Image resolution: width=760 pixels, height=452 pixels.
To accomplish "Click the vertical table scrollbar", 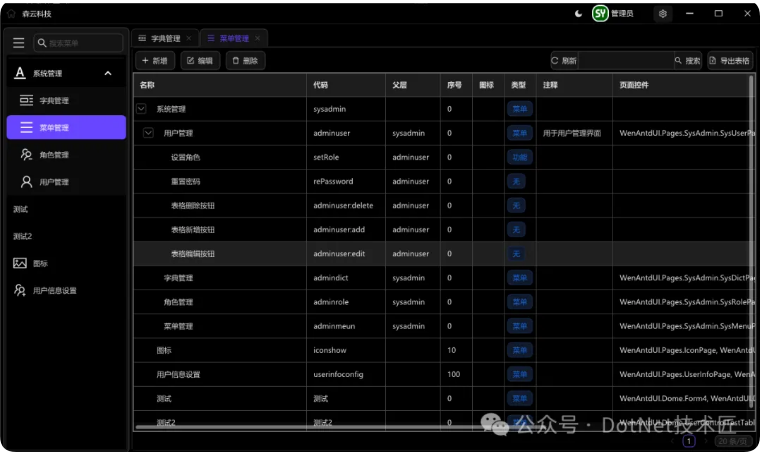I will click(x=752, y=242).
